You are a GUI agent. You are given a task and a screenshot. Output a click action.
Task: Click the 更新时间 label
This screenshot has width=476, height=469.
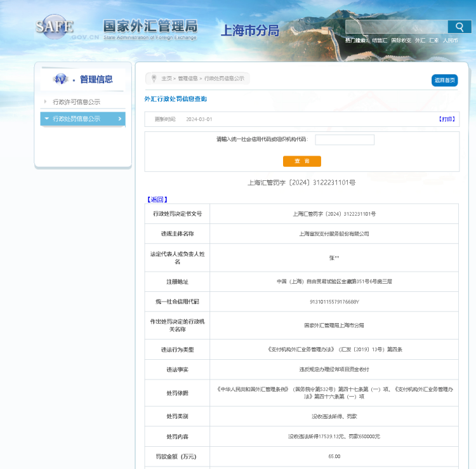tap(165, 119)
